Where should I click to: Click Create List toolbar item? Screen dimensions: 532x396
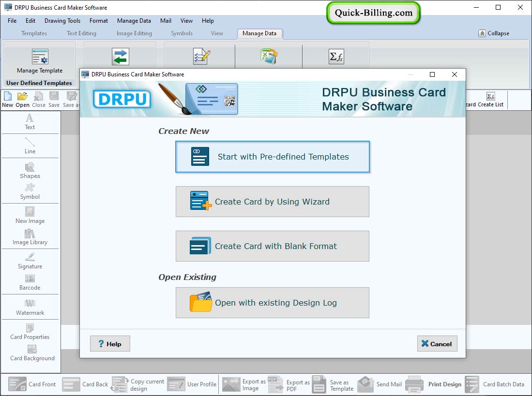click(x=490, y=100)
